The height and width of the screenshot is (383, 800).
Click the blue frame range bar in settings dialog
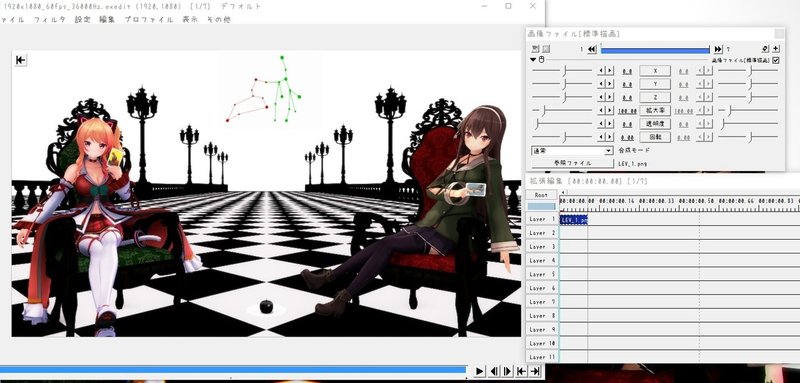pyautogui.click(x=655, y=49)
